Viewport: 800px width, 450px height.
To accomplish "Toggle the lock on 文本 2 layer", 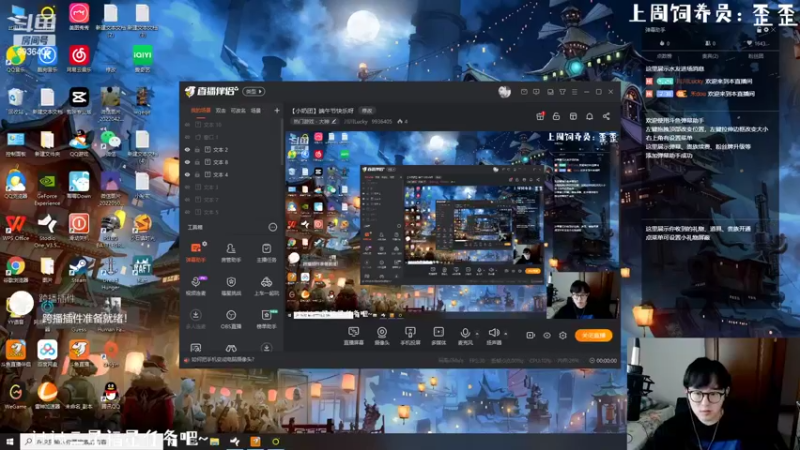I will pyautogui.click(x=197, y=149).
